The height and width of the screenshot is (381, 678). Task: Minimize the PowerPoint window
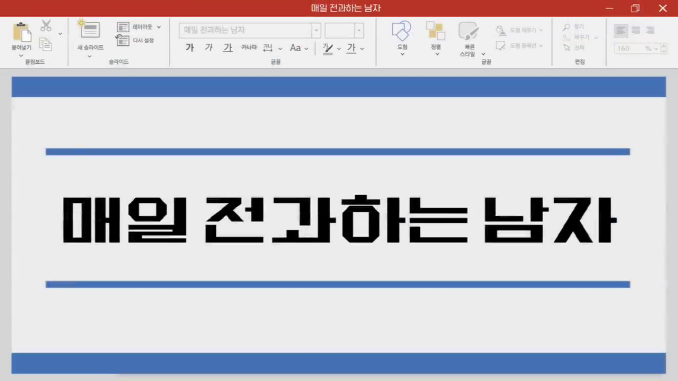coord(609,8)
